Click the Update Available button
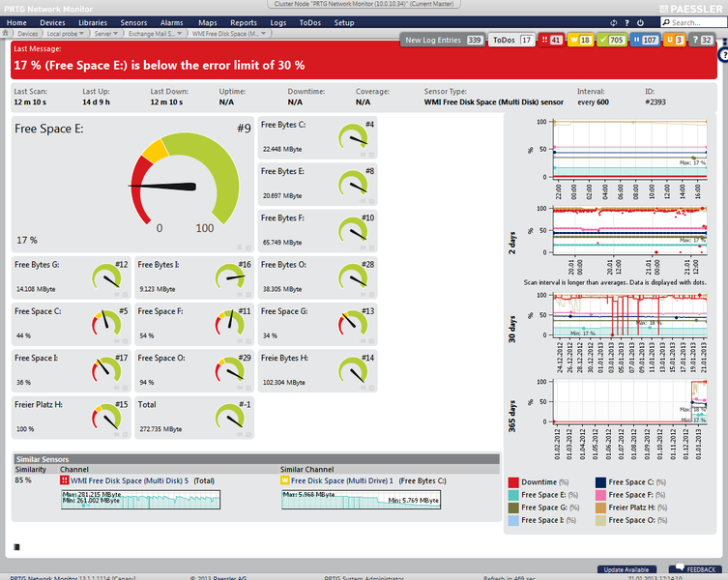 click(x=626, y=569)
